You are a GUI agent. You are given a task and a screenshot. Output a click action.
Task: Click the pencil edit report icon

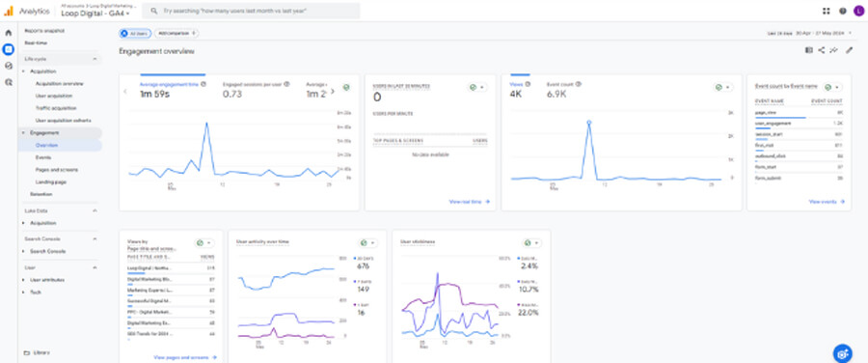(849, 50)
